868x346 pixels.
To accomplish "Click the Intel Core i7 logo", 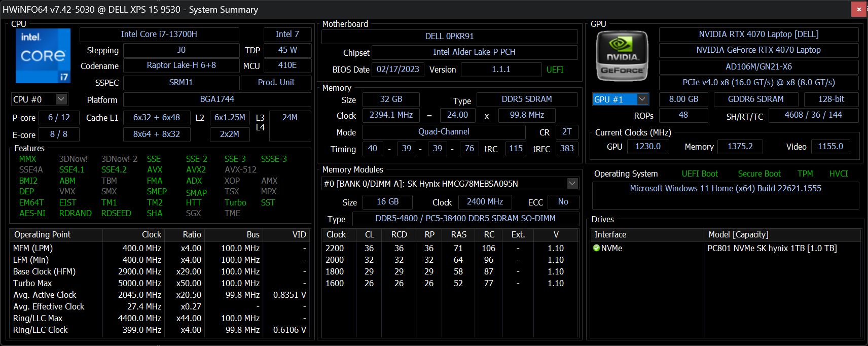I will [43, 56].
